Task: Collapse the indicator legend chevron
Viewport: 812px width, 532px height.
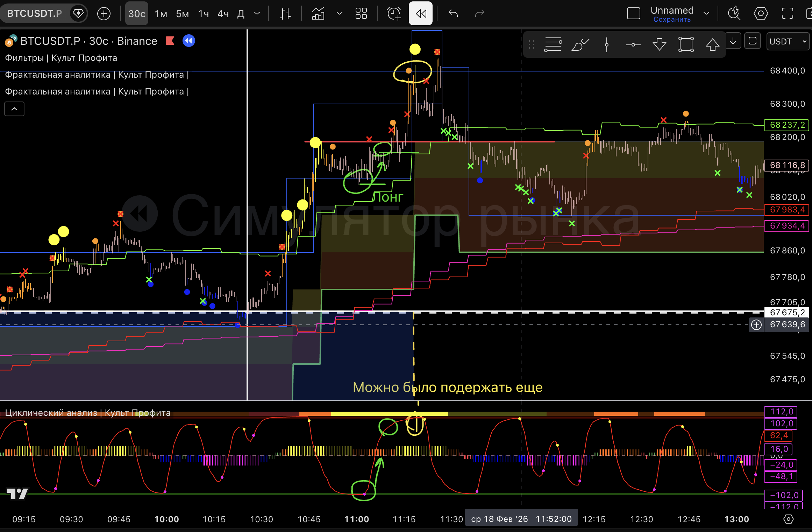Action: (14, 109)
